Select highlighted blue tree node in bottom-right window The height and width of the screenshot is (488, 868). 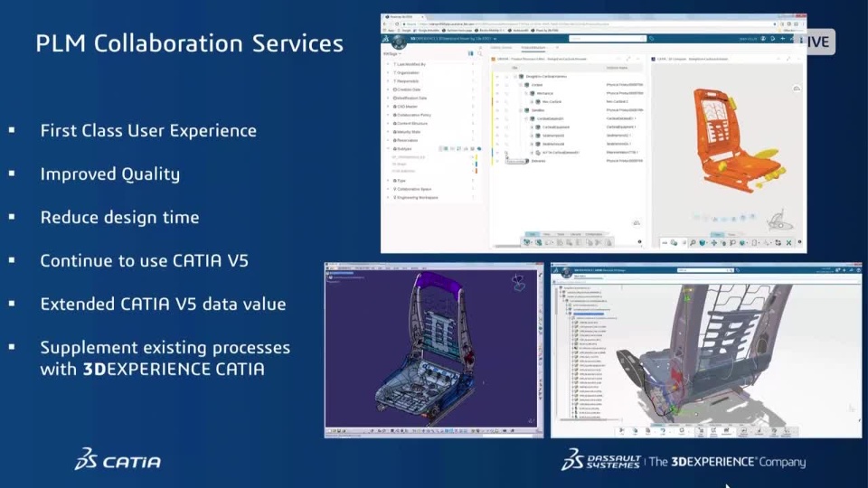click(588, 314)
